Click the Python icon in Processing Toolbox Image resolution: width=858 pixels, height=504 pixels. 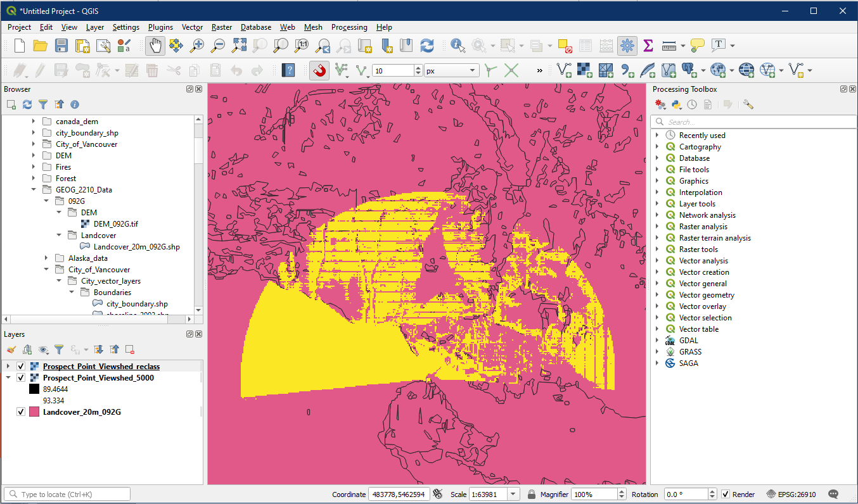[676, 104]
